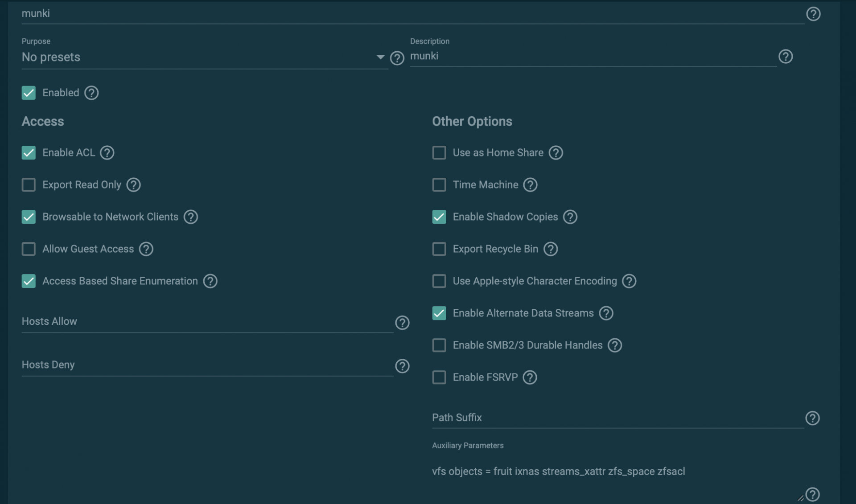Tick the Enable FSRVP checkbox
This screenshot has width=856, height=504.
[x=439, y=377]
